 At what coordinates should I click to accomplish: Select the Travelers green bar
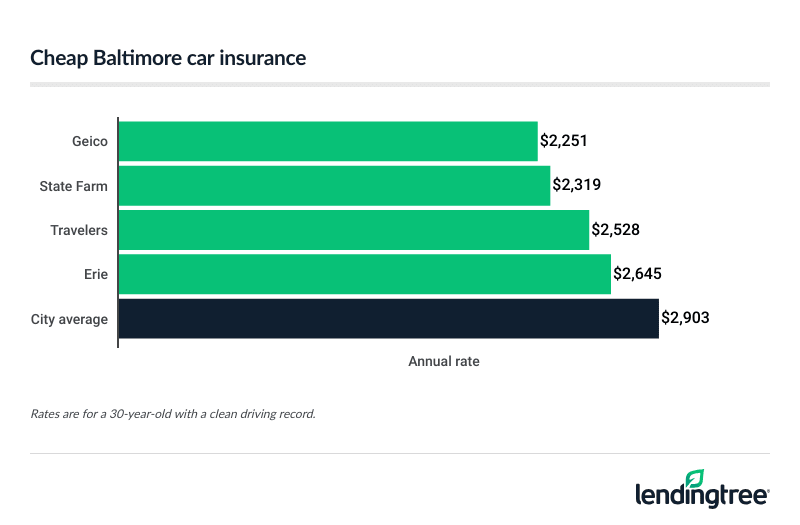click(x=354, y=230)
